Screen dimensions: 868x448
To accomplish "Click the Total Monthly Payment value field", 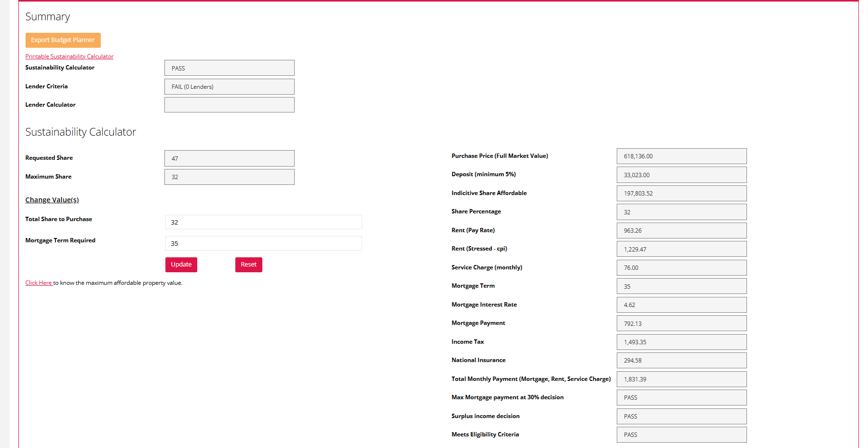I will 681,379.
